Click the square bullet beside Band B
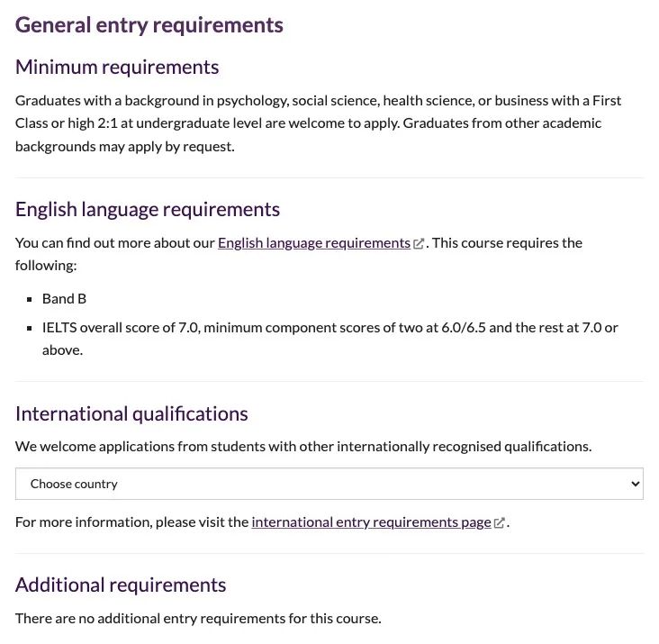This screenshot has width=659, height=644. (30, 299)
